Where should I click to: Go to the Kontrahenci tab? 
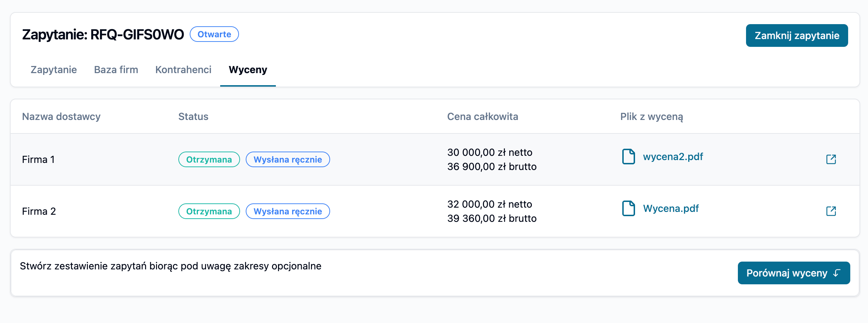tap(183, 70)
